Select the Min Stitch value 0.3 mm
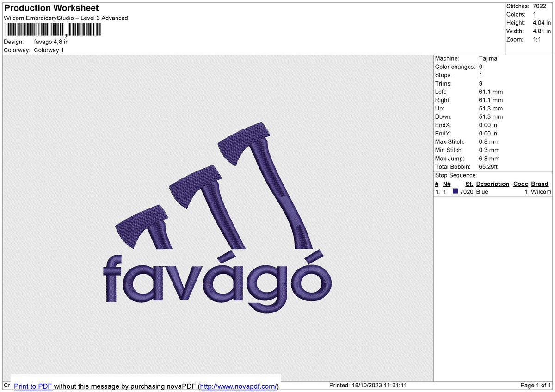555x392 pixels. 489,150
